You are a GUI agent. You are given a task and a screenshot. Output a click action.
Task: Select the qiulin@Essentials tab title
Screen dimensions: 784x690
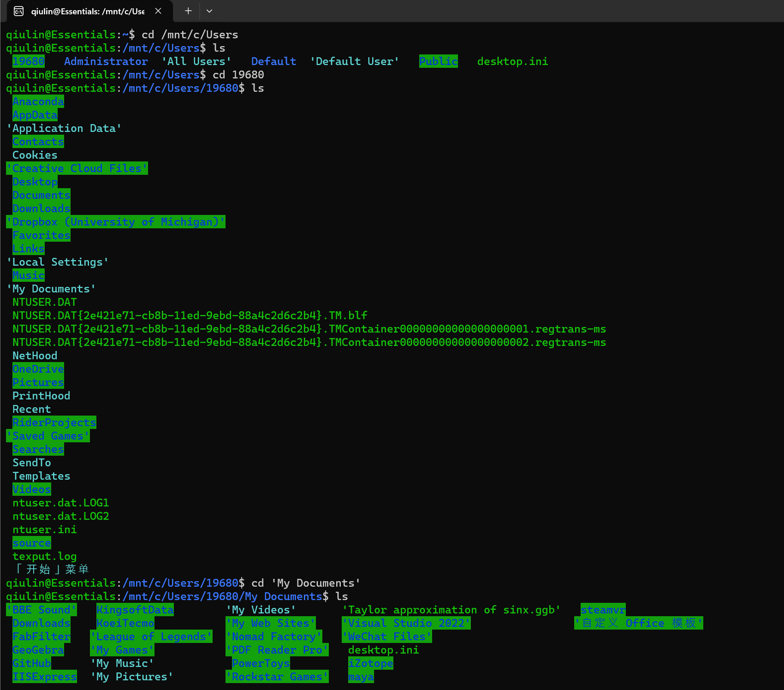[x=88, y=11]
